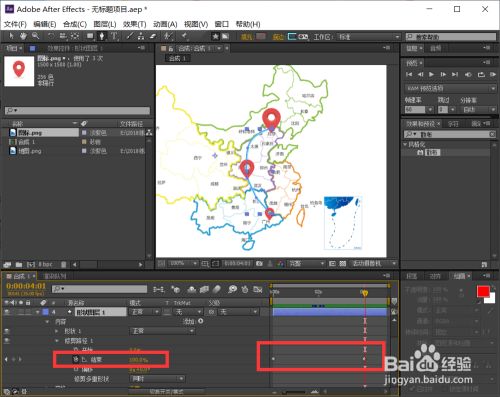Open the 效果(T) menu
This screenshot has width=500, height=397.
point(135,24)
